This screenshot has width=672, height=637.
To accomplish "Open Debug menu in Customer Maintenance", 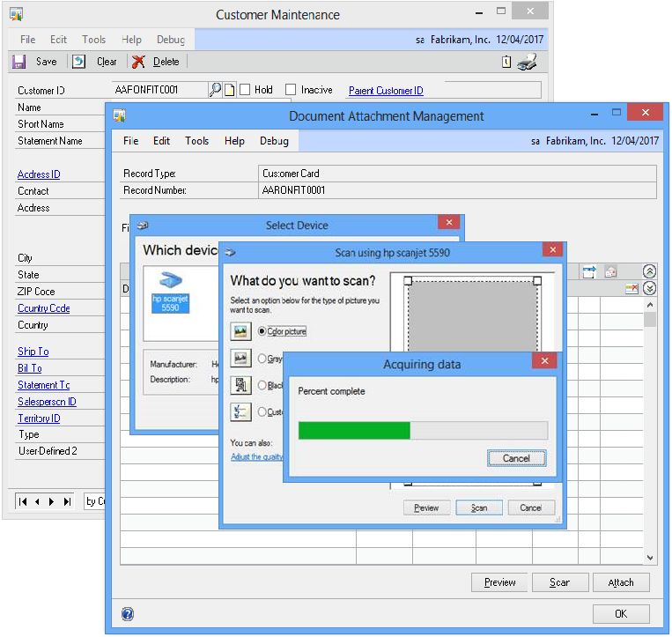I will pyautogui.click(x=171, y=40).
